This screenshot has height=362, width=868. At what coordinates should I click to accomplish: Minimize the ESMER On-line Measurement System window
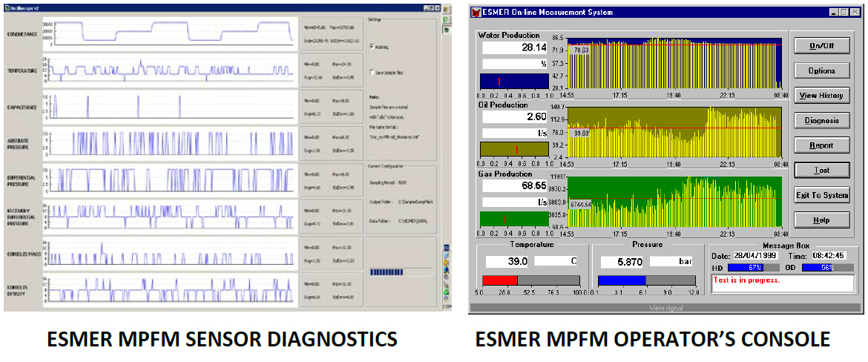point(834,12)
